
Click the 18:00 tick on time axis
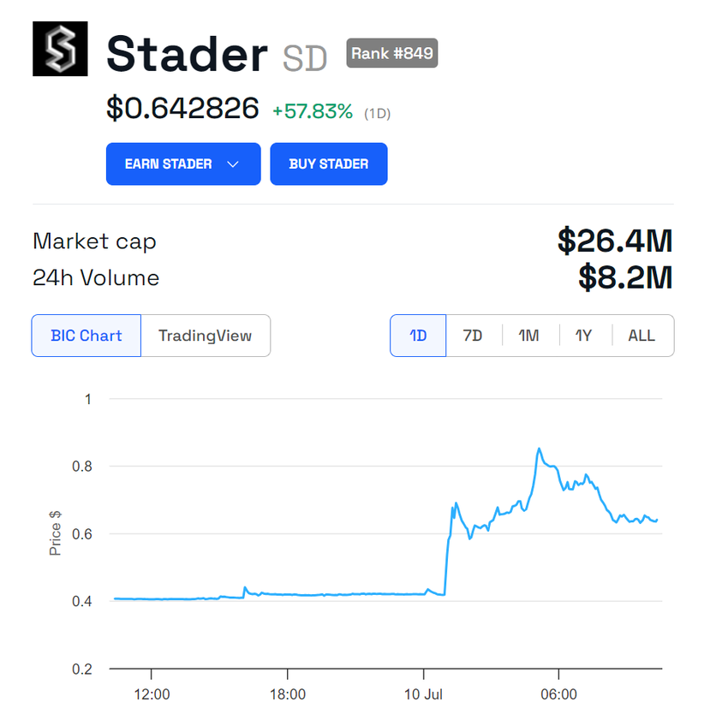click(x=288, y=694)
